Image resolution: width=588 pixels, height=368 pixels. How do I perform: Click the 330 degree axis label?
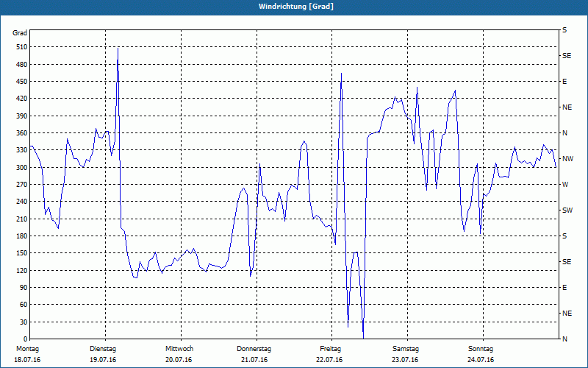point(22,150)
